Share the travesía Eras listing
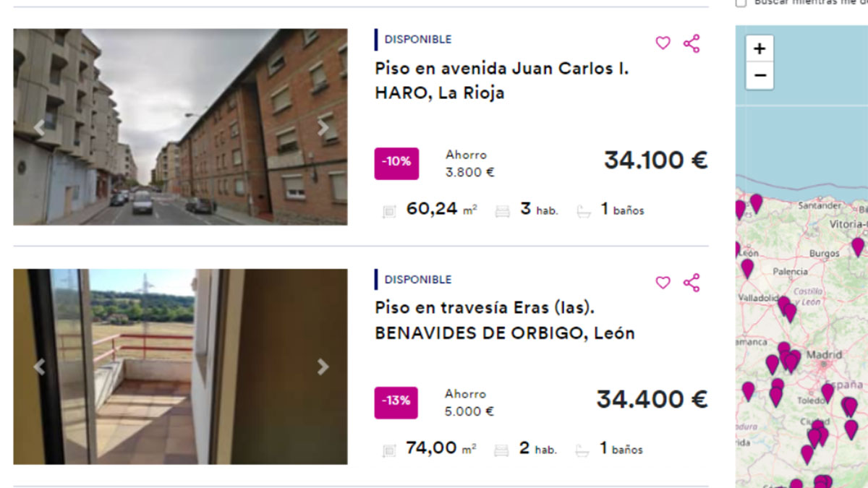This screenshot has height=488, width=868. pos(692,283)
